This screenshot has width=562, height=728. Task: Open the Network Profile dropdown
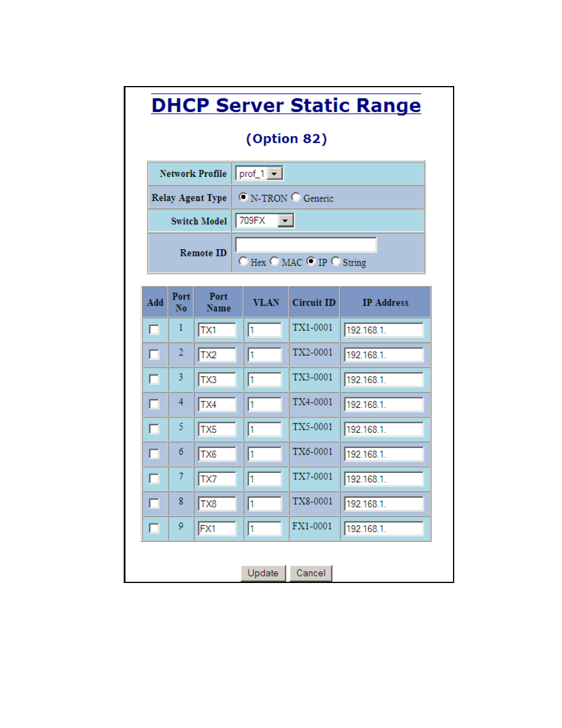click(259, 174)
